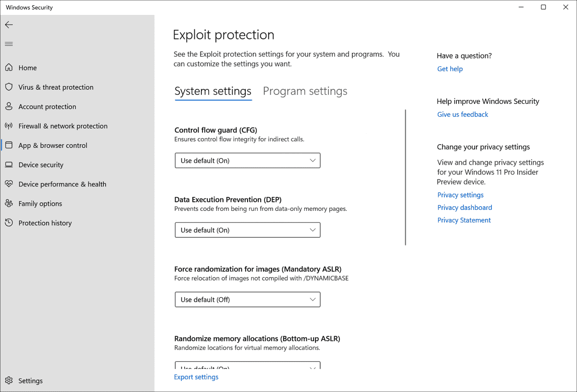Click the vertical scrollbar of the settings list
The height and width of the screenshot is (392, 577).
point(406,177)
